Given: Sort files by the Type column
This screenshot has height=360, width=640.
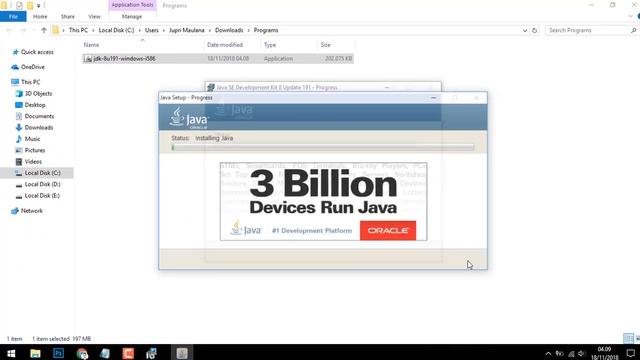Looking at the screenshot, I should coord(270,45).
